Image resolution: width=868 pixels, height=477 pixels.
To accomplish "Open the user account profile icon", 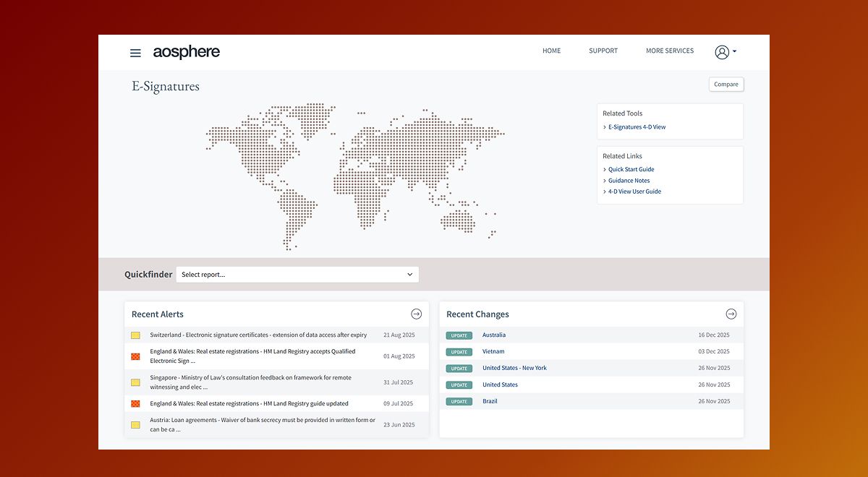I will (721, 52).
